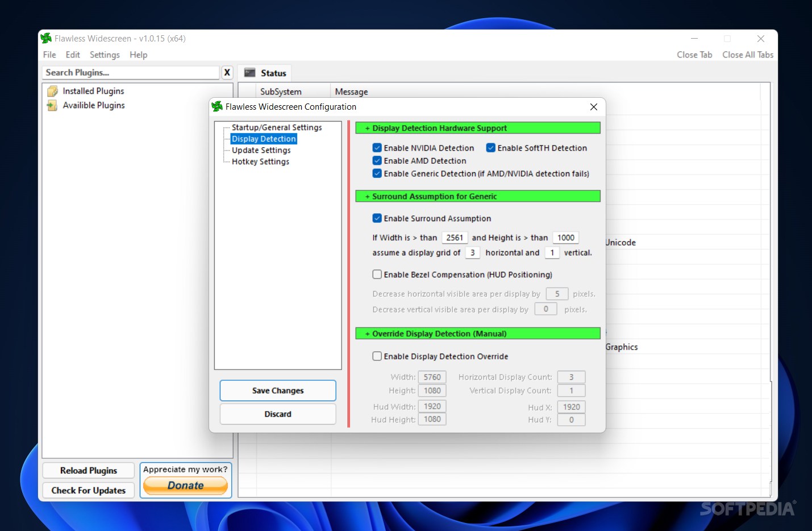
Task: Collapse Display Detection Hardware Support section
Action: [478, 128]
